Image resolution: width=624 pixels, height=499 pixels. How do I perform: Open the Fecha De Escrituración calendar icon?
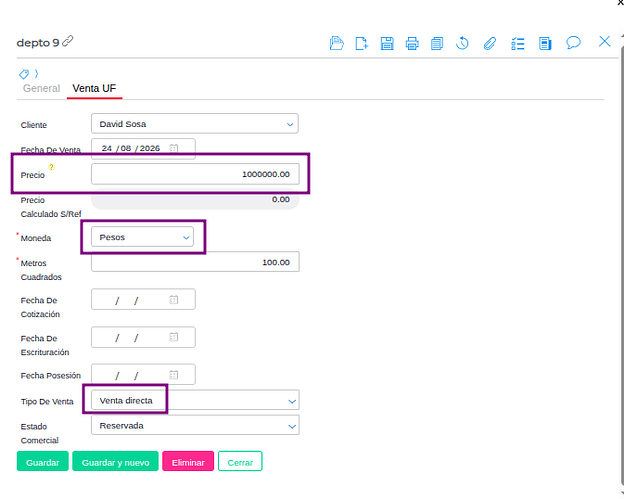tap(174, 337)
